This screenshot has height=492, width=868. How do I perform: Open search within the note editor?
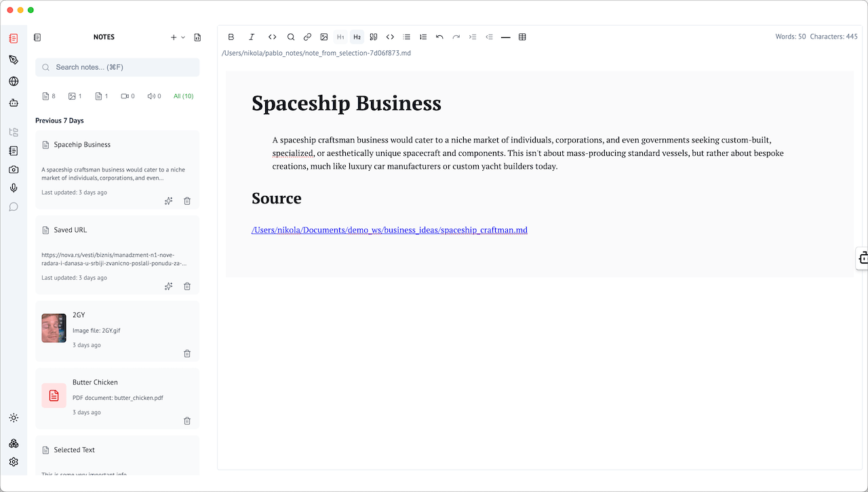291,37
